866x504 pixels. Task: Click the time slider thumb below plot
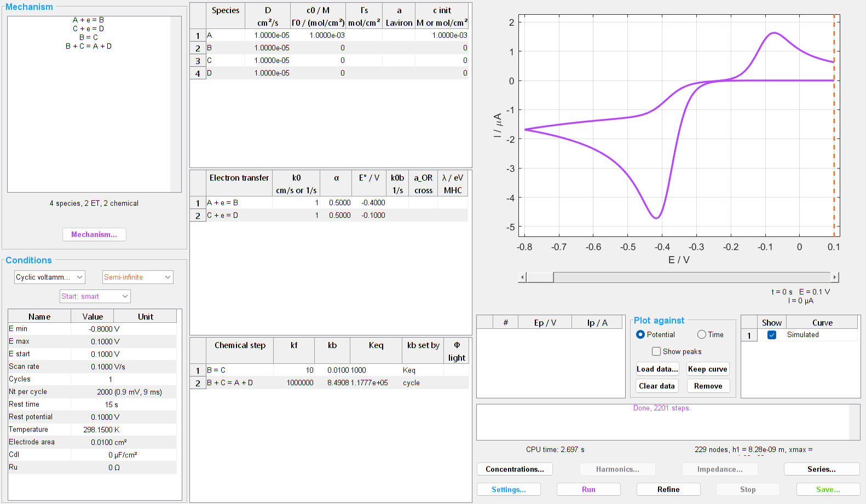[540, 277]
